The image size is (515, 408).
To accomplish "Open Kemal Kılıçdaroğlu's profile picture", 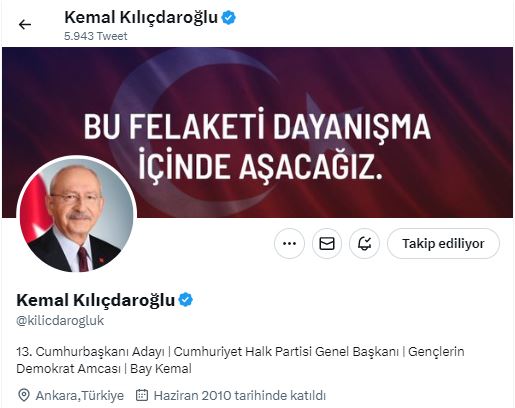I will [76, 215].
